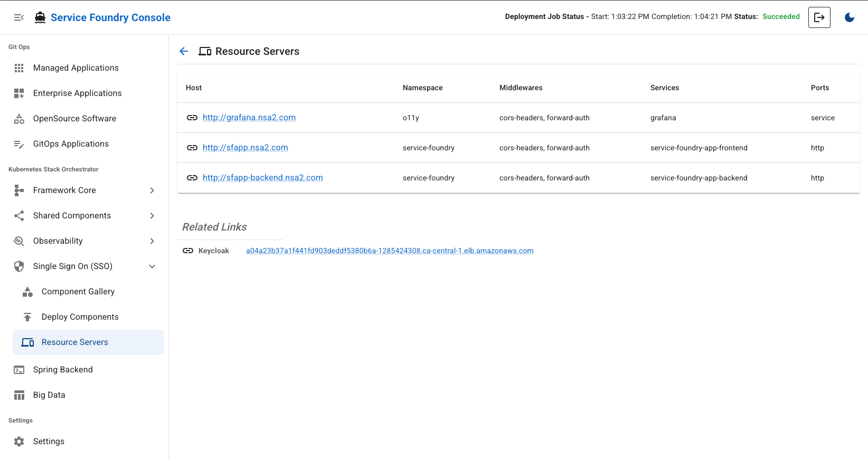
Task: Click the Component Gallery shapes icon
Action: (x=27, y=292)
